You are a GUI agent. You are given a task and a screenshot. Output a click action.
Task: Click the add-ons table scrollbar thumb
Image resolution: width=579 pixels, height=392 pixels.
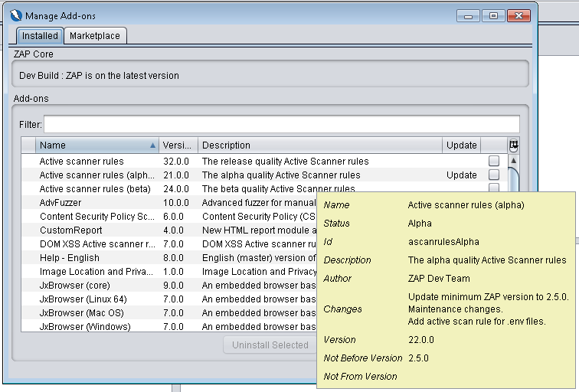[x=513, y=180]
